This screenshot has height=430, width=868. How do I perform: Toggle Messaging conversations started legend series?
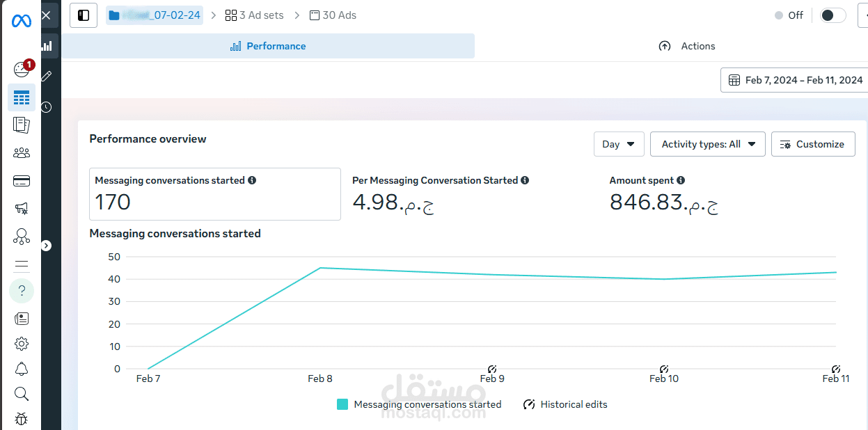420,404
